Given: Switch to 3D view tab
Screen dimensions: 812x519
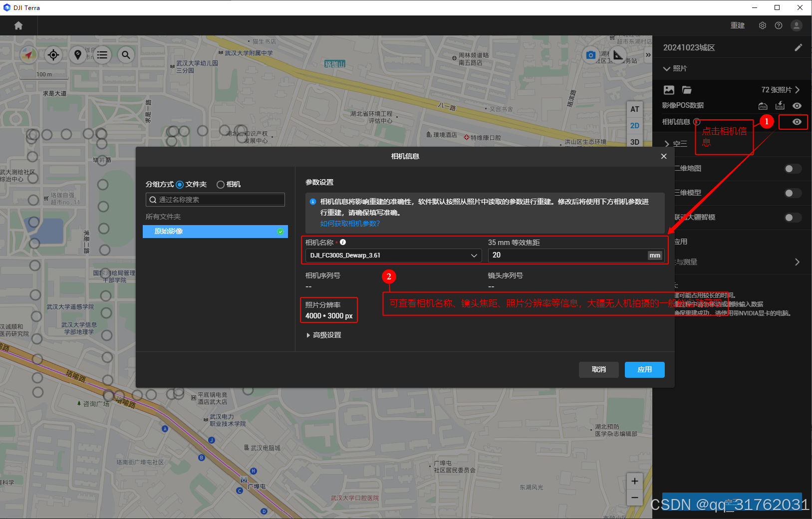Looking at the screenshot, I should click(634, 142).
